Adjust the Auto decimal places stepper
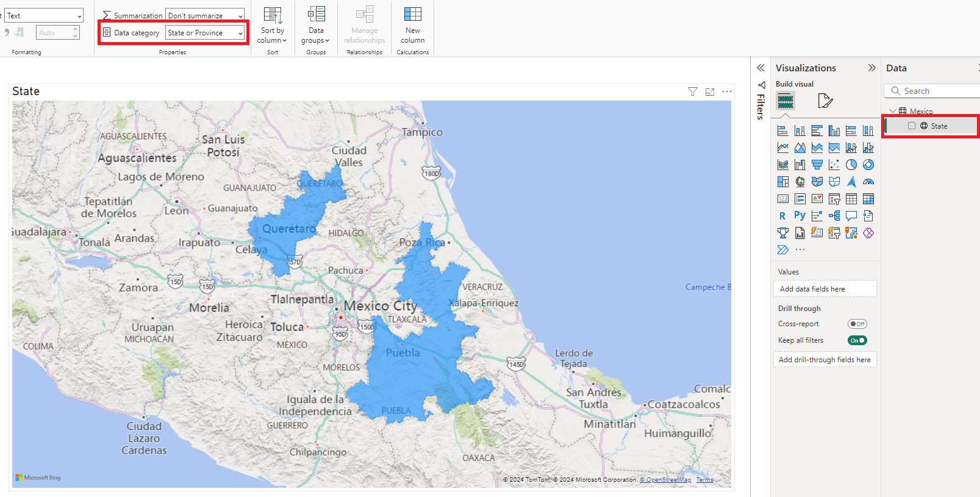The image size is (980, 497). [76, 33]
